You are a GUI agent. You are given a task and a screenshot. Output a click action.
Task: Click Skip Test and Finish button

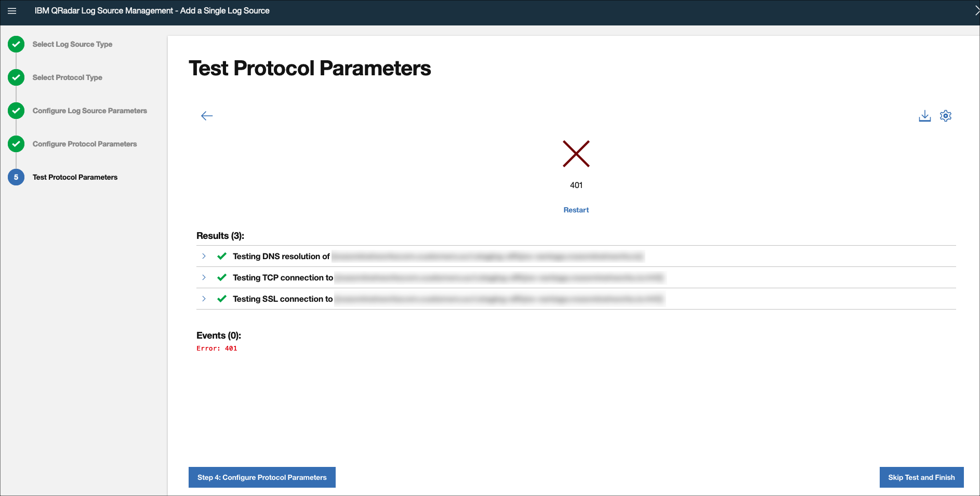pos(921,477)
